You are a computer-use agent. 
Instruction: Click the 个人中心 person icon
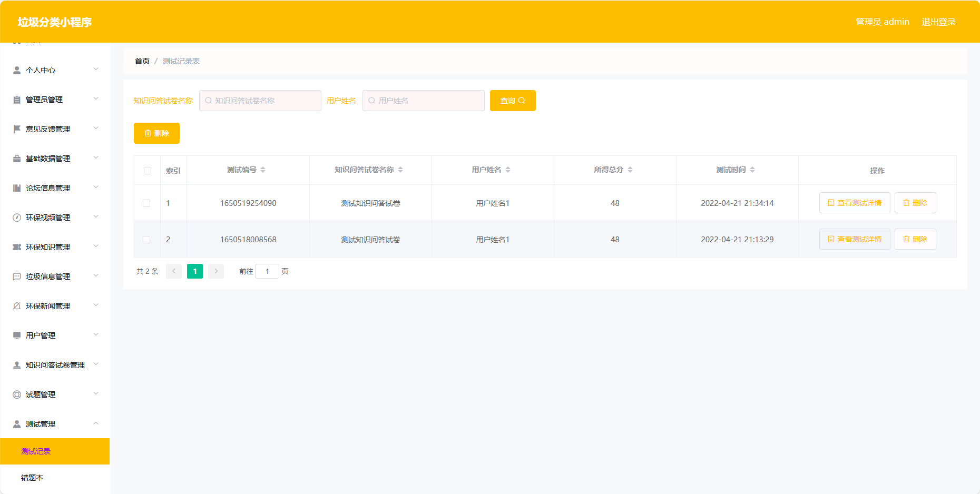[17, 70]
